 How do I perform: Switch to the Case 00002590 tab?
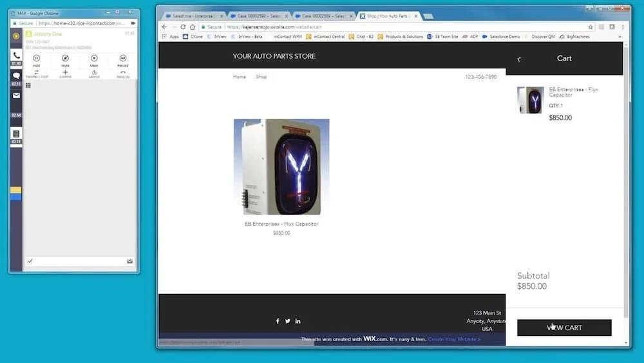tap(259, 16)
